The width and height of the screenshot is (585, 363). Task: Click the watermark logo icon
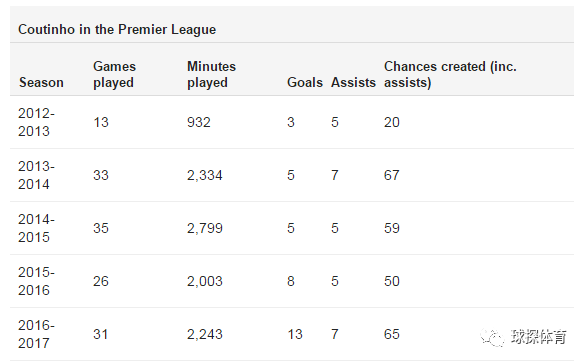492,337
